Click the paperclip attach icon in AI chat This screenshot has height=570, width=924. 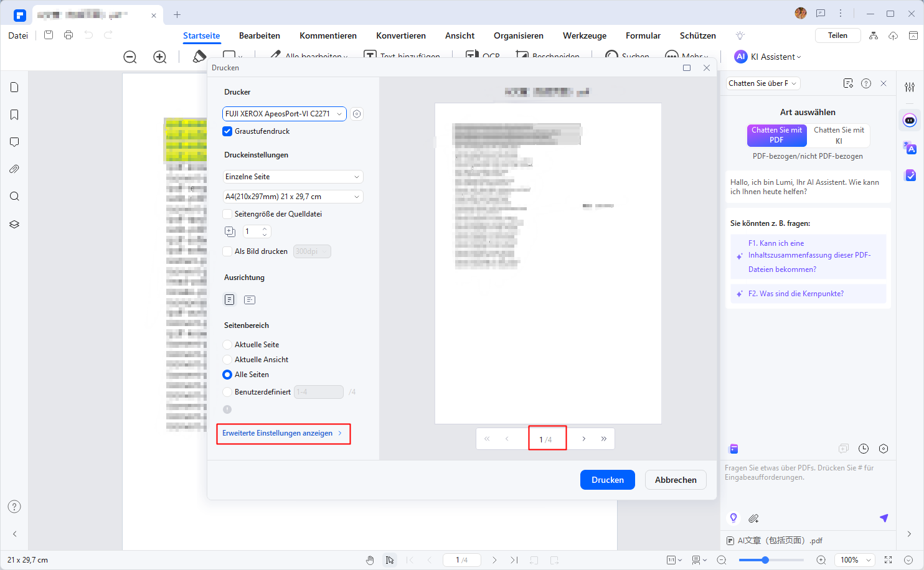[753, 518]
